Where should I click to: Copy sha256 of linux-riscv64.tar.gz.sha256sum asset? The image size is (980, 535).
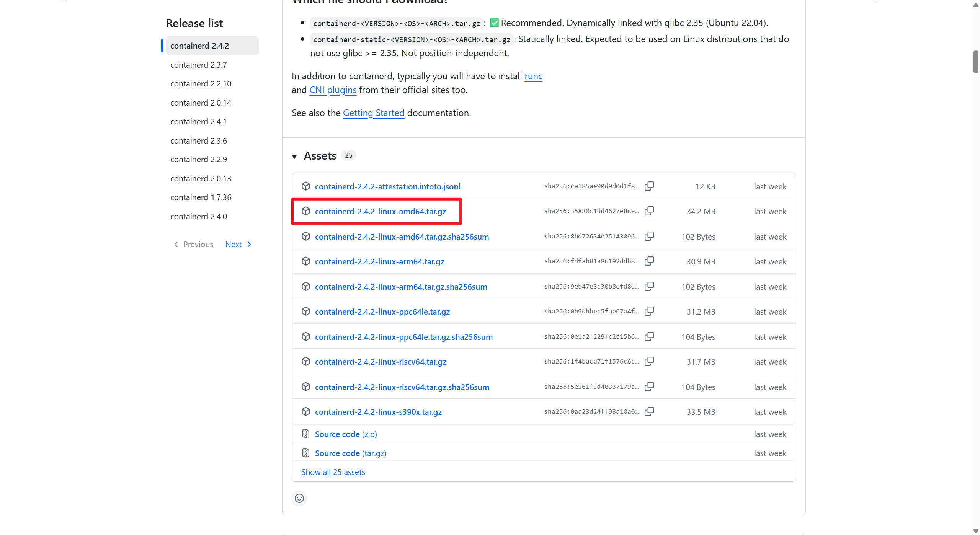click(x=649, y=387)
